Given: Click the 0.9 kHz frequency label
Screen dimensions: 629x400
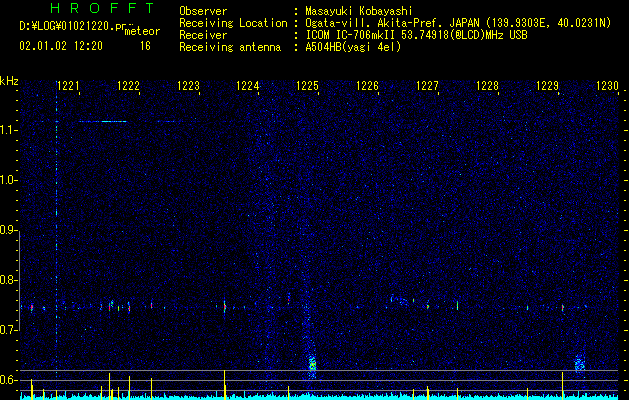Looking at the screenshot, I should [x=8, y=230].
